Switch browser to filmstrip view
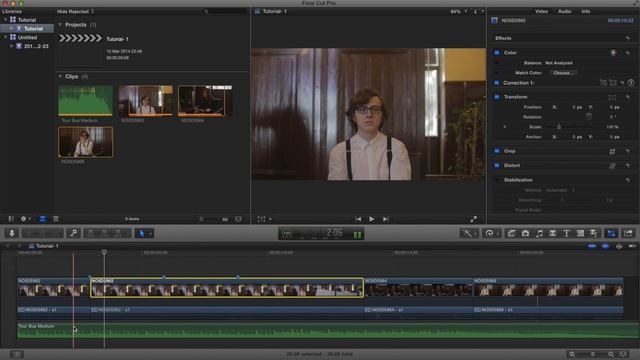The image size is (640, 360). [42, 219]
